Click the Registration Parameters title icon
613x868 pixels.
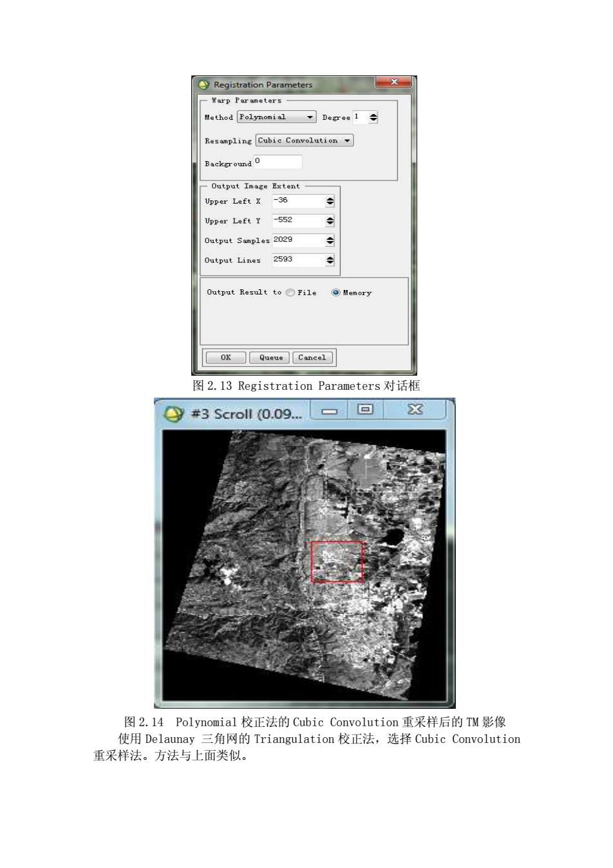tap(204, 84)
